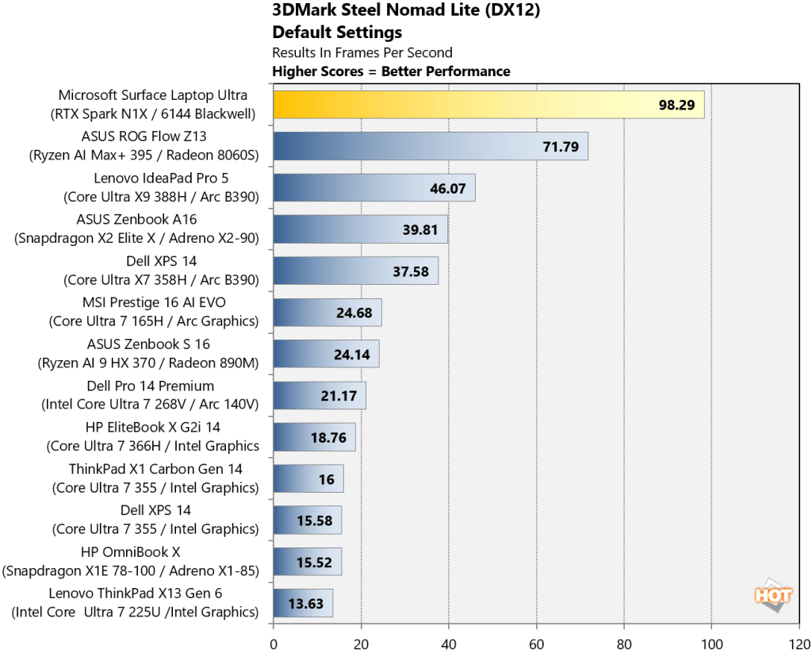Select the 18.76 score value

328,437
